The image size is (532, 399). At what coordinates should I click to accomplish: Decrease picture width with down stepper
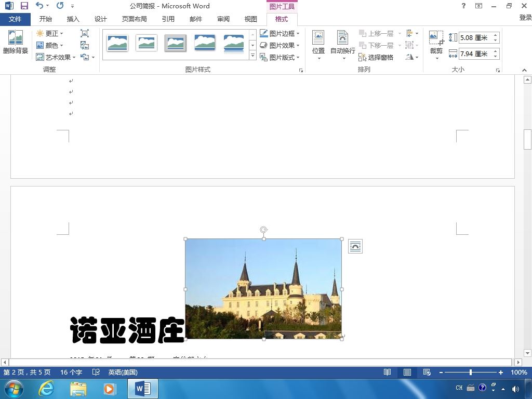pos(496,56)
